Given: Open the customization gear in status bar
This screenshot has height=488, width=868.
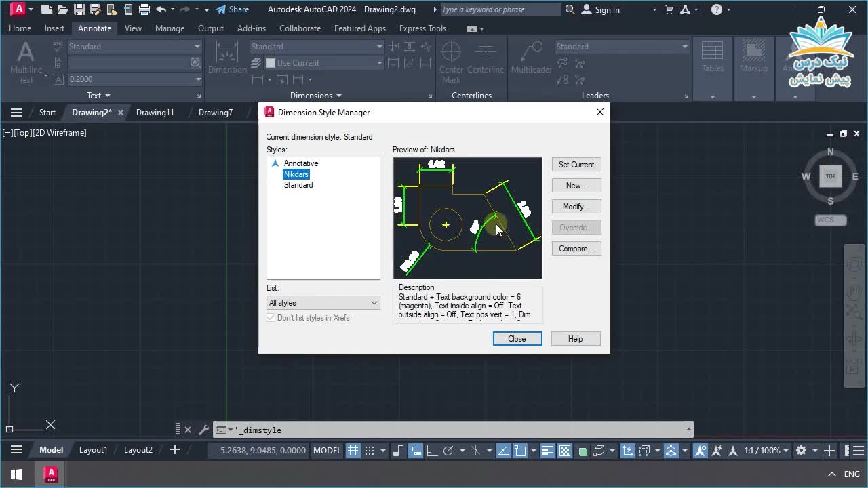Looking at the screenshot, I should [x=801, y=451].
